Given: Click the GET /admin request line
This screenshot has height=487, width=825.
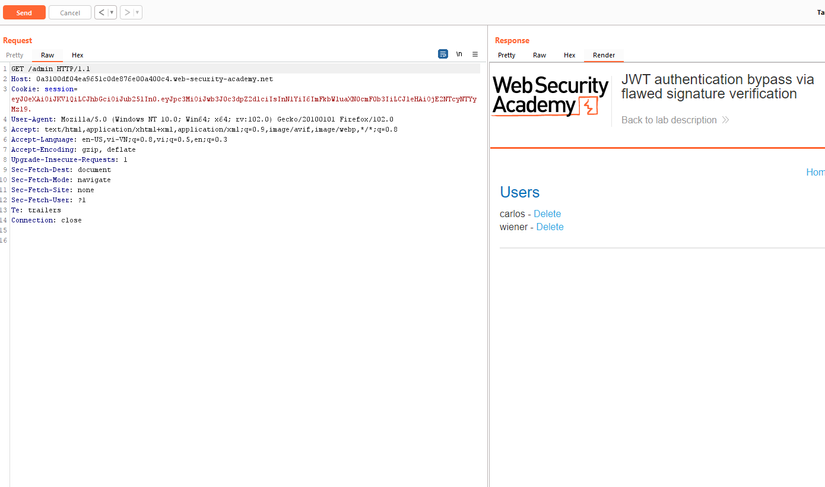Looking at the screenshot, I should pos(50,69).
